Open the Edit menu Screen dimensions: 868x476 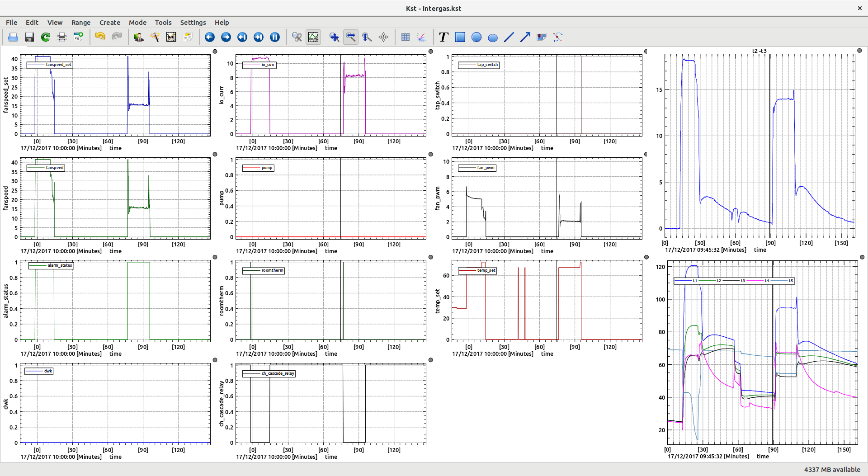coord(32,23)
